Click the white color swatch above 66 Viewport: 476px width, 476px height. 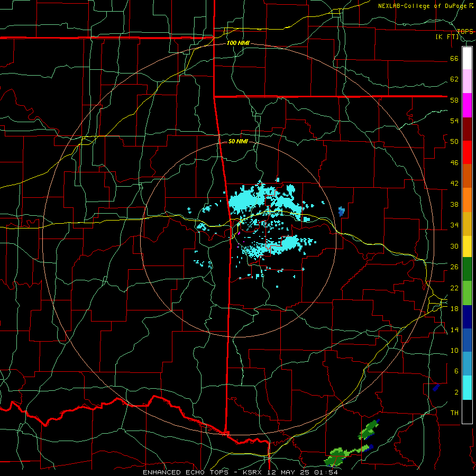point(467,58)
